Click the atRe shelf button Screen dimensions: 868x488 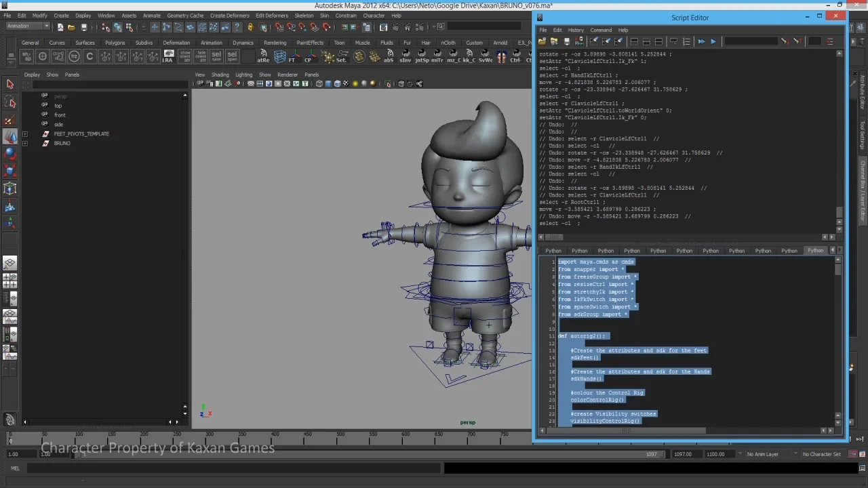pos(263,57)
